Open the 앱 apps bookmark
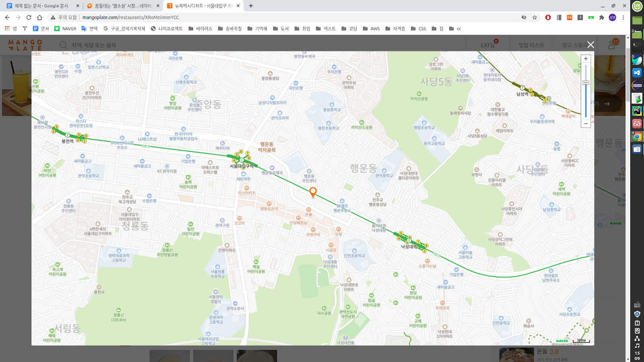Image resolution: width=644 pixels, height=362 pixels. point(10,29)
